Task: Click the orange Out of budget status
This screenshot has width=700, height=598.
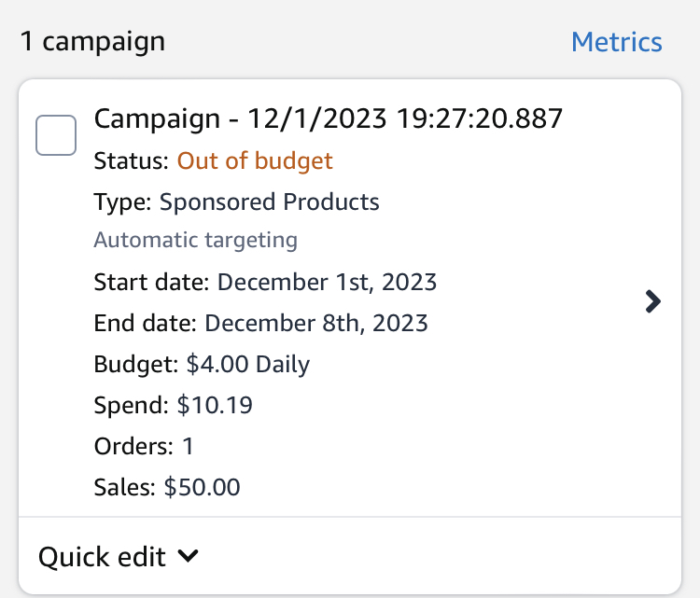Action: click(x=255, y=160)
